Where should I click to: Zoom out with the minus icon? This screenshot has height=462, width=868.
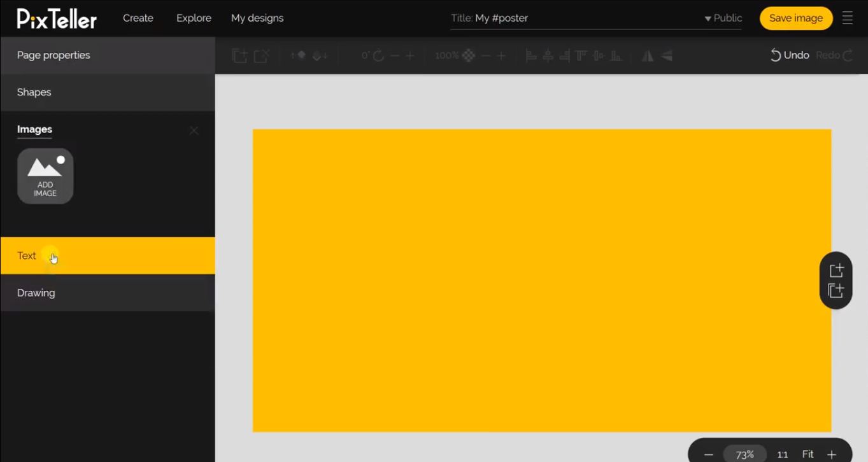tap(709, 454)
